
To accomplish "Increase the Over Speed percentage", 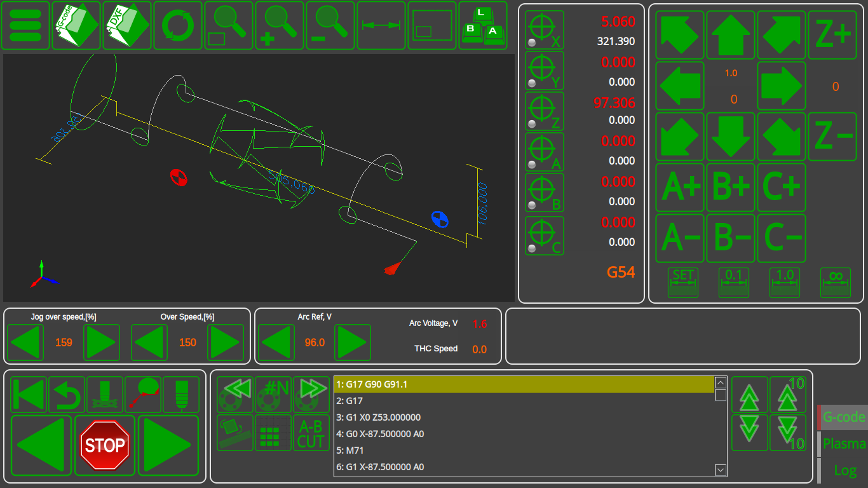I will click(226, 342).
